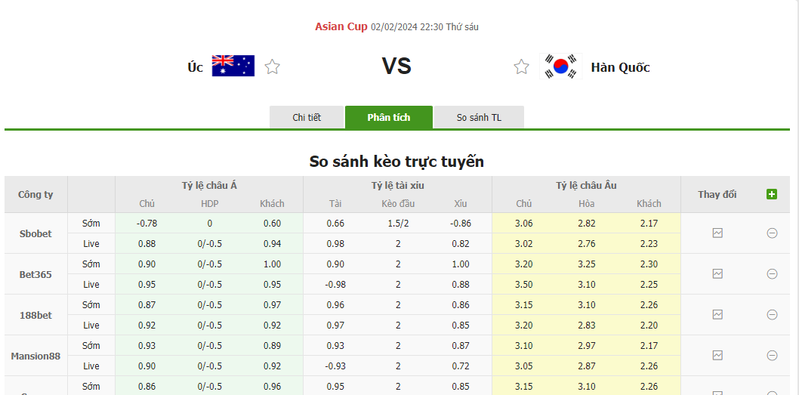Click 188bet early home odds 0.87
This screenshot has height=395, width=799.
(147, 305)
